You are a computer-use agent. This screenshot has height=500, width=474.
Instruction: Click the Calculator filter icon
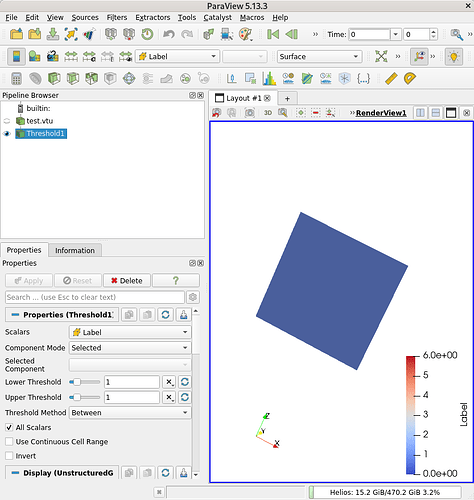pyautogui.click(x=16, y=79)
